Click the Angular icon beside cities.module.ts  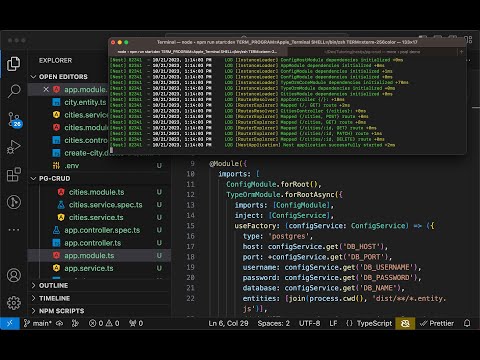click(x=61, y=192)
